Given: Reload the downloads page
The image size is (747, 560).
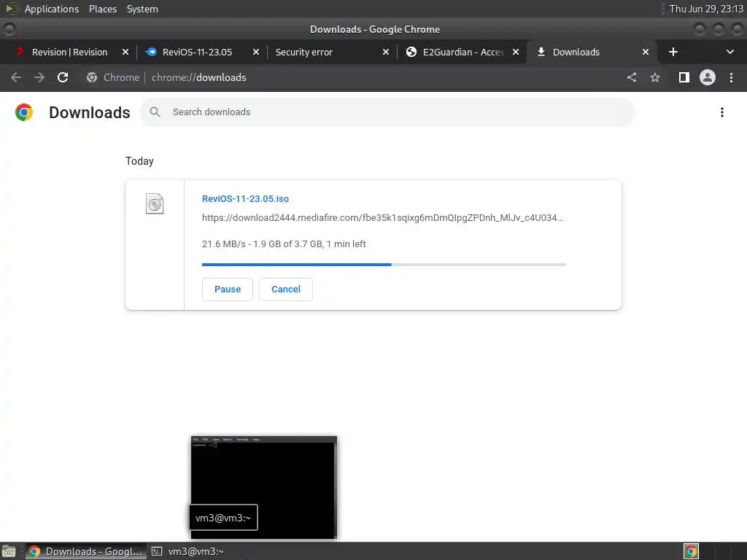Looking at the screenshot, I should pyautogui.click(x=63, y=77).
